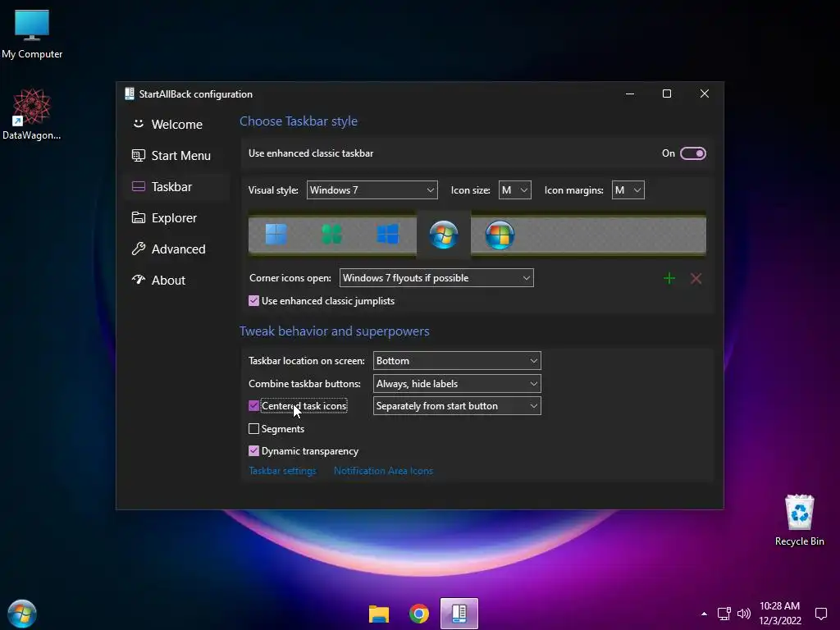The height and width of the screenshot is (630, 840).
Task: Open the Advanced section
Action: [176, 249]
